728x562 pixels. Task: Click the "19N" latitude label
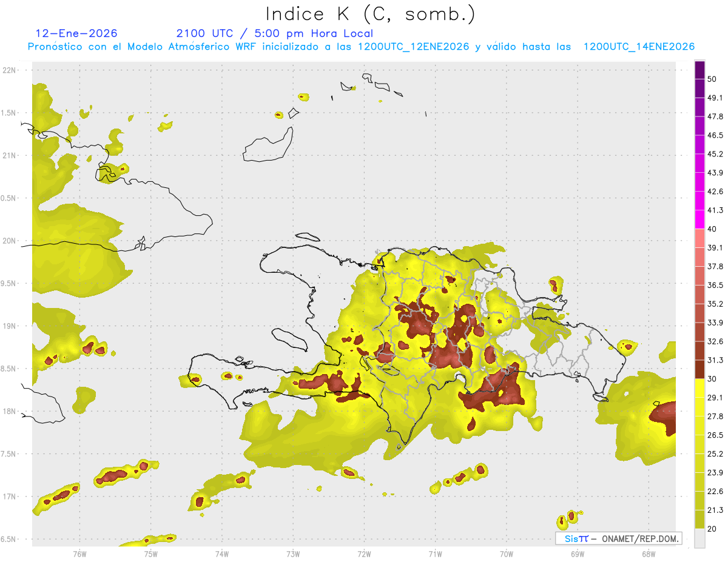click(x=8, y=326)
